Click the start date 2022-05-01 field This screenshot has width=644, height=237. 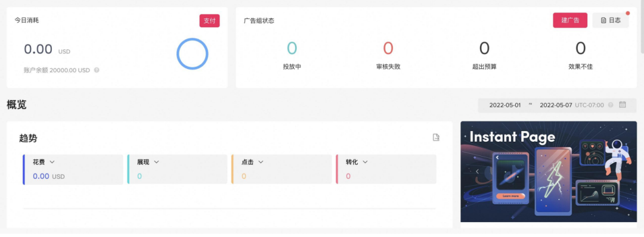pyautogui.click(x=505, y=105)
